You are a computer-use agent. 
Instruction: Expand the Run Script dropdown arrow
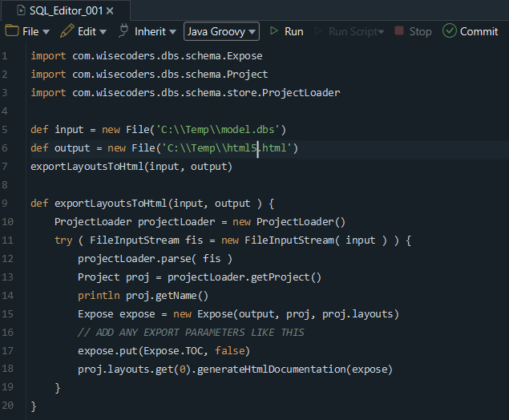[x=381, y=32]
